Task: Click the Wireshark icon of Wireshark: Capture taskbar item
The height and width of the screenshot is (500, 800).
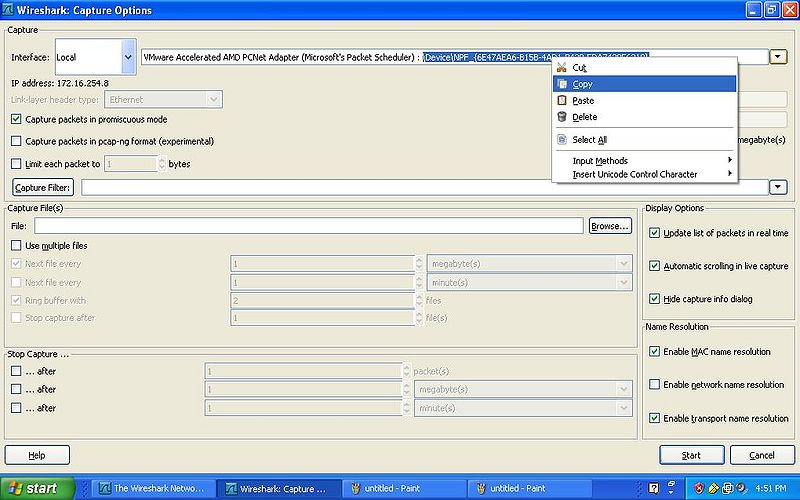Action: [x=231, y=488]
